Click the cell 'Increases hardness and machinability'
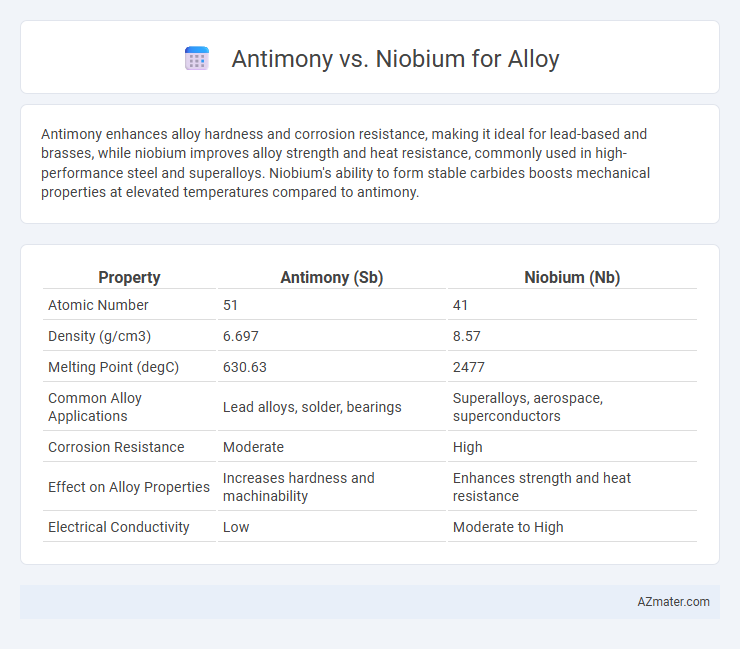This screenshot has width=740, height=649. [x=299, y=487]
